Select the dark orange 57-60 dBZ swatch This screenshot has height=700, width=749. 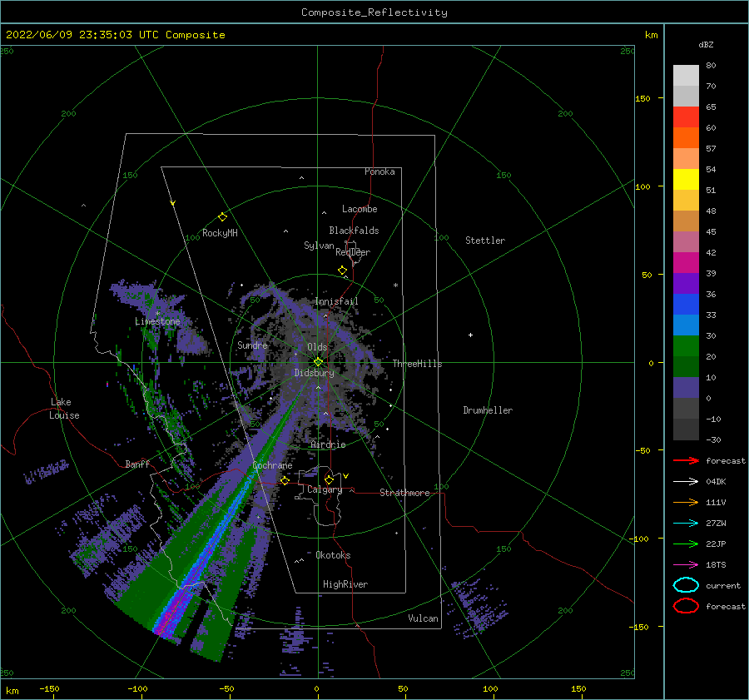[686, 137]
